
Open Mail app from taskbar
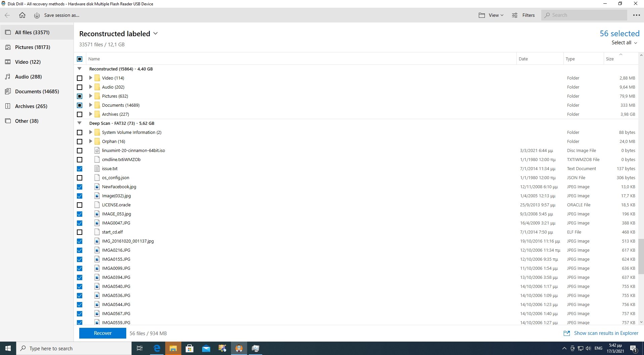[206, 348]
